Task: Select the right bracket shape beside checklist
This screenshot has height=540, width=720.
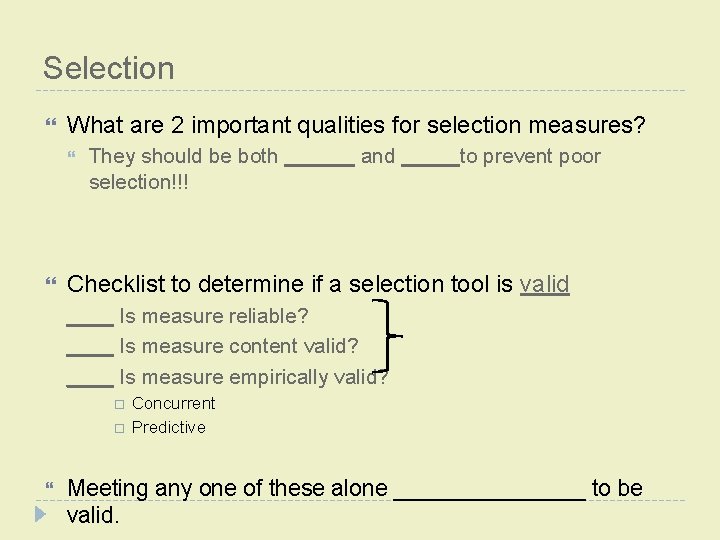Action: click(390, 335)
